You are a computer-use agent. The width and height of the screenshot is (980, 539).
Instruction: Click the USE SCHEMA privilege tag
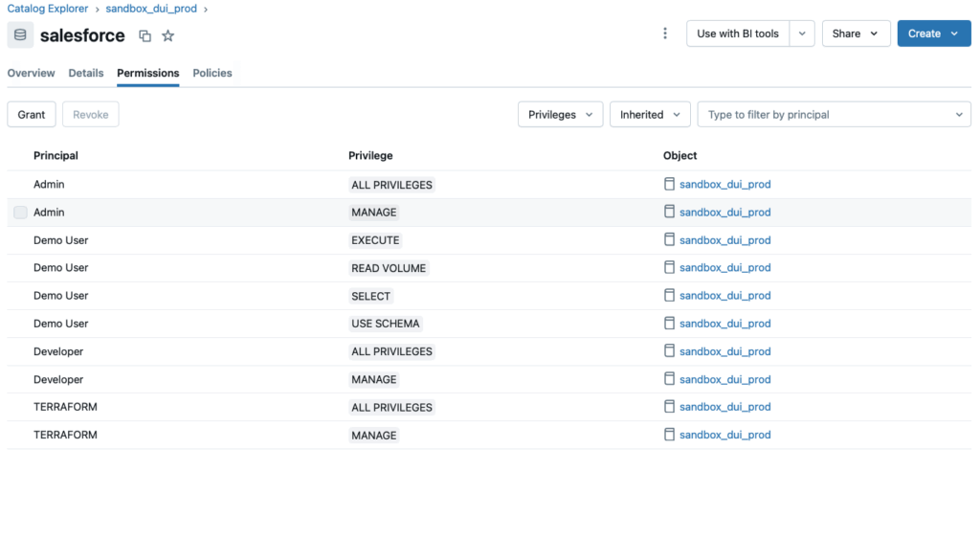click(x=385, y=324)
